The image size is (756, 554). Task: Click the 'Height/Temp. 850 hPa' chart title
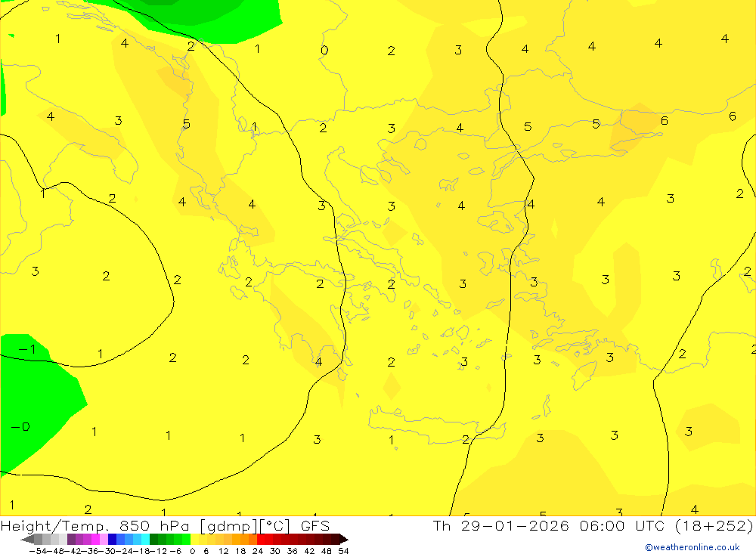tap(95, 526)
